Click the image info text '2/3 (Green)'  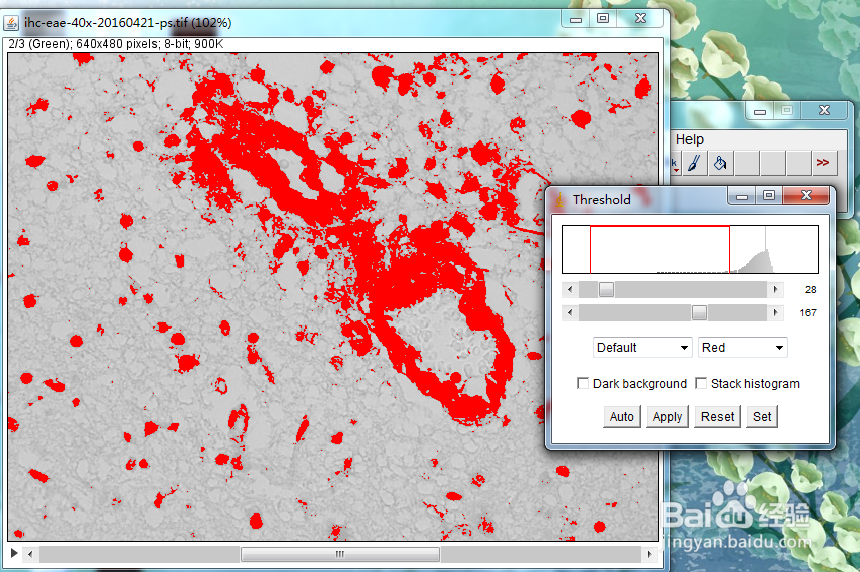tap(40, 44)
